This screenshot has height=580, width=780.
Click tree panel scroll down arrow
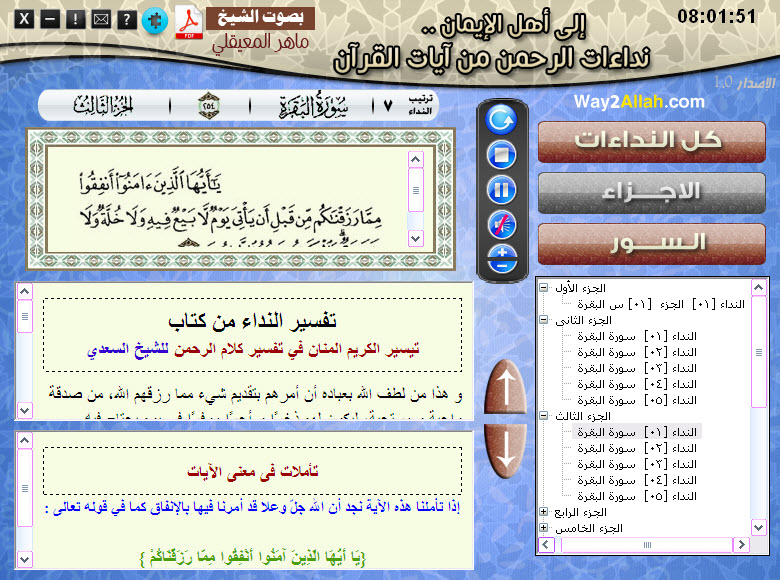point(759,527)
